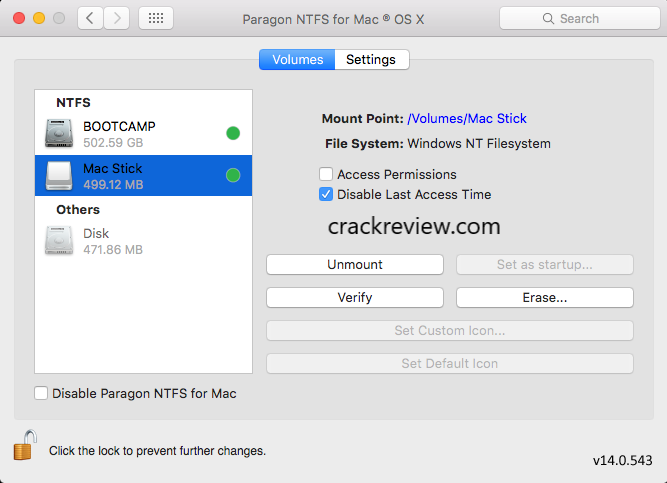Click the version label v14.0.543
The width and height of the screenshot is (667, 483).
click(x=622, y=460)
